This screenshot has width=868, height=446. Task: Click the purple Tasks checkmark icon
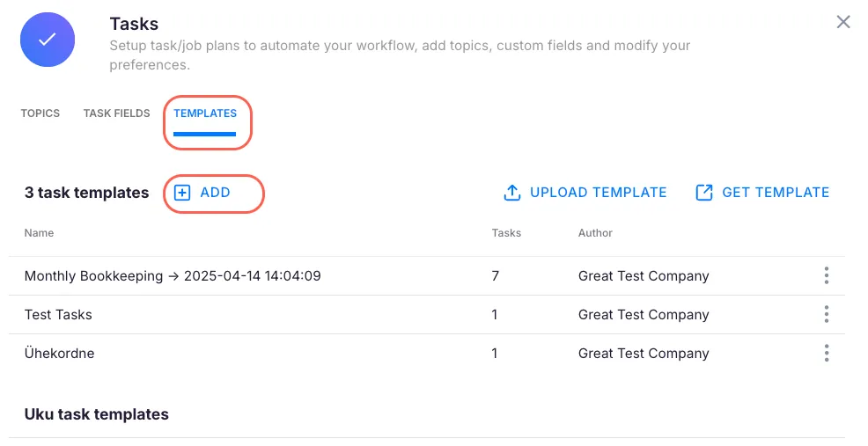coord(48,40)
